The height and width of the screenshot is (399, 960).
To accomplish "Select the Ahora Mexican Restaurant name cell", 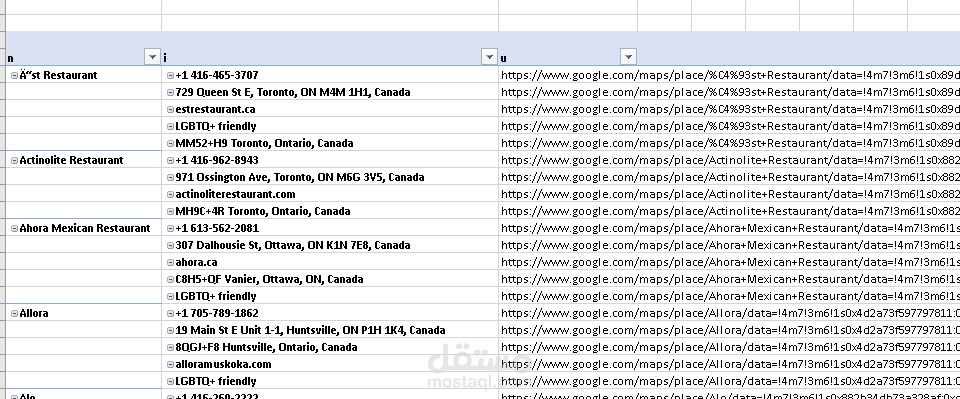I will (83, 228).
